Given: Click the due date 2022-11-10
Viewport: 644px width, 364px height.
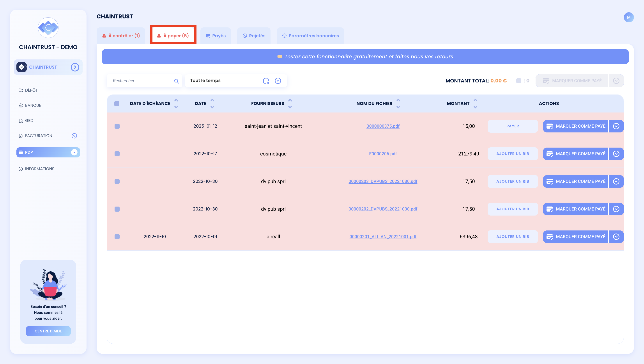Looking at the screenshot, I should 155,237.
